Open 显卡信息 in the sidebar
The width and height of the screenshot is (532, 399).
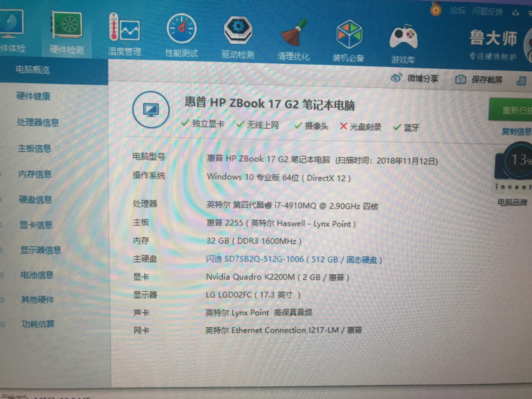pyautogui.click(x=36, y=225)
